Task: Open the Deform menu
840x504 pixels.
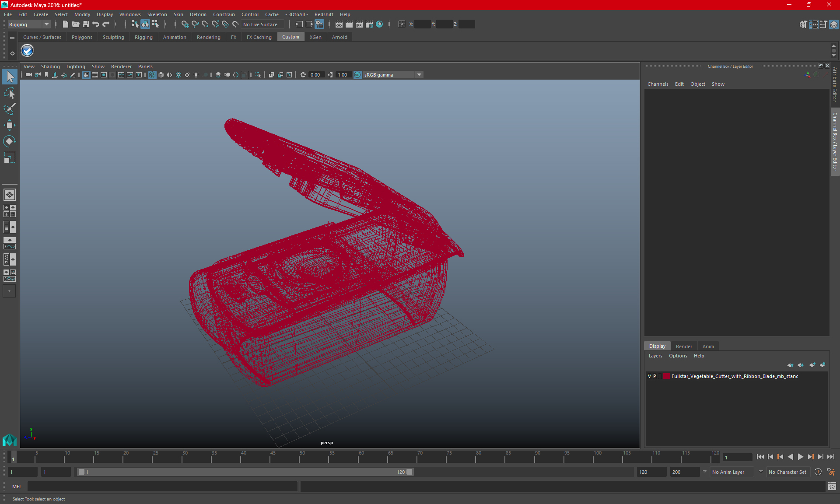Action: pyautogui.click(x=198, y=14)
